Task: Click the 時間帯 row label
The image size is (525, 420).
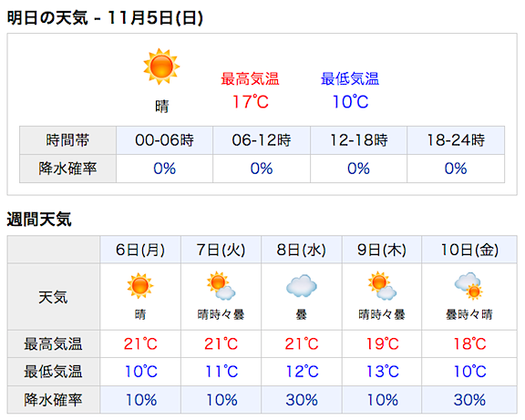Action: 67,140
